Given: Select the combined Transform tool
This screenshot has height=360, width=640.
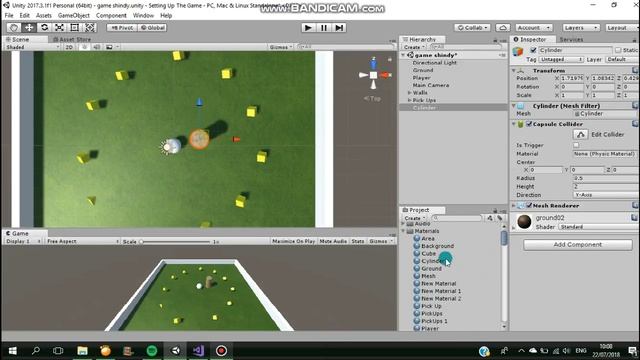Looking at the screenshot, I should coord(90,27).
